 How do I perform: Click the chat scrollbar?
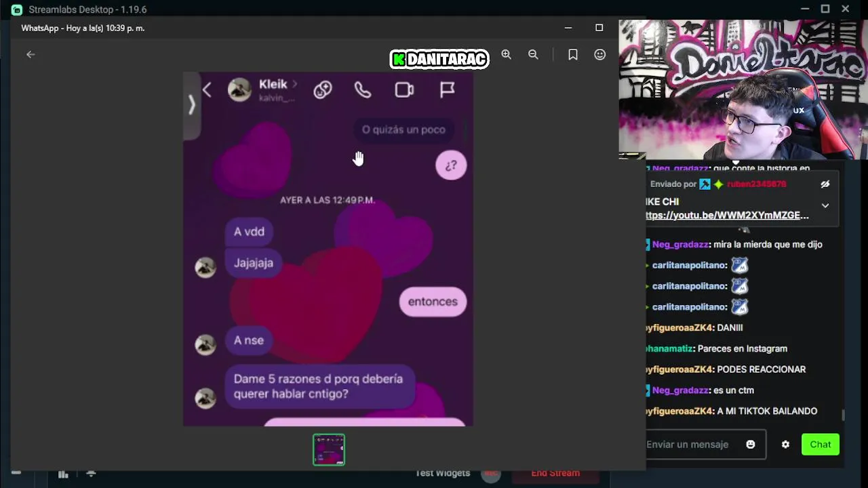pyautogui.click(x=844, y=415)
